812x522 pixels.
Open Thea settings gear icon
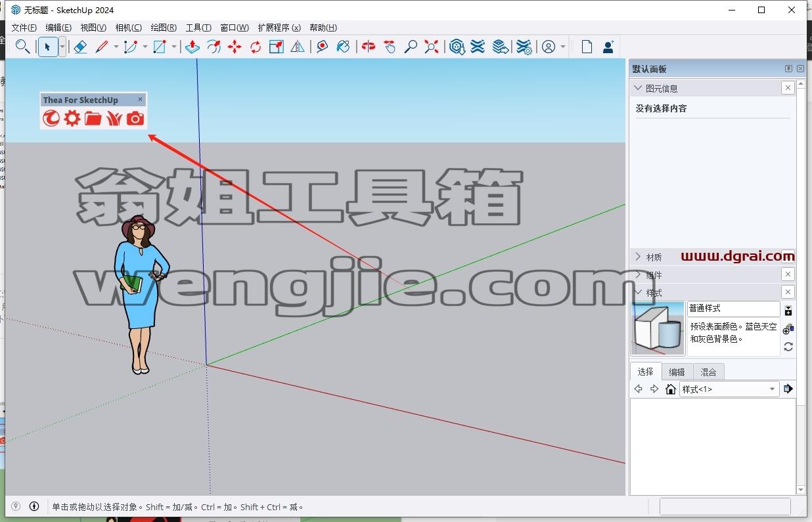click(x=72, y=118)
